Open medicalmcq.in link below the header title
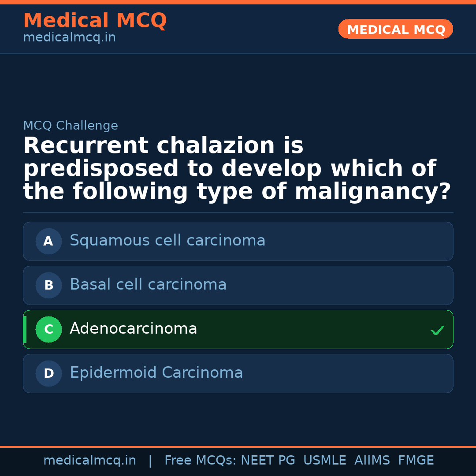 click(x=69, y=38)
